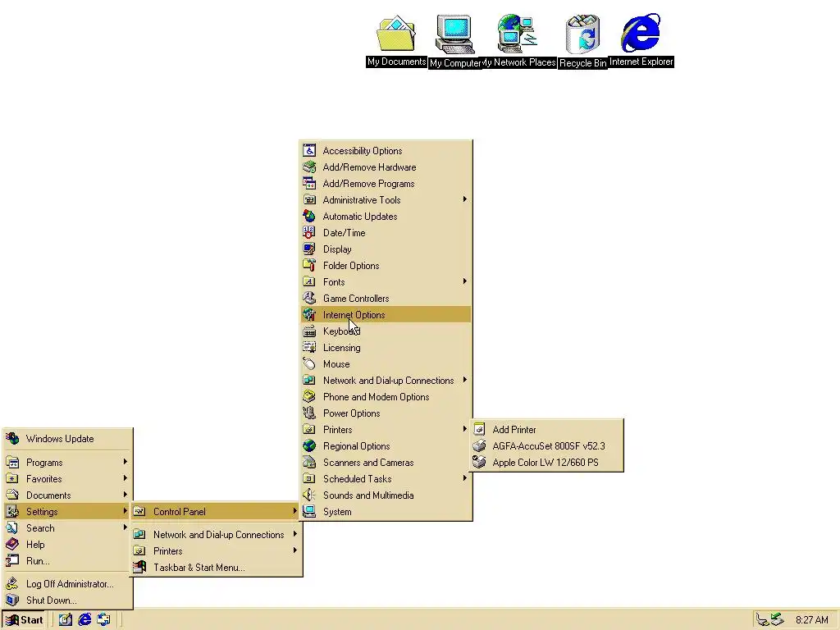The width and height of the screenshot is (840, 630).
Task: Click the Power Options plug icon
Action: [x=309, y=413]
